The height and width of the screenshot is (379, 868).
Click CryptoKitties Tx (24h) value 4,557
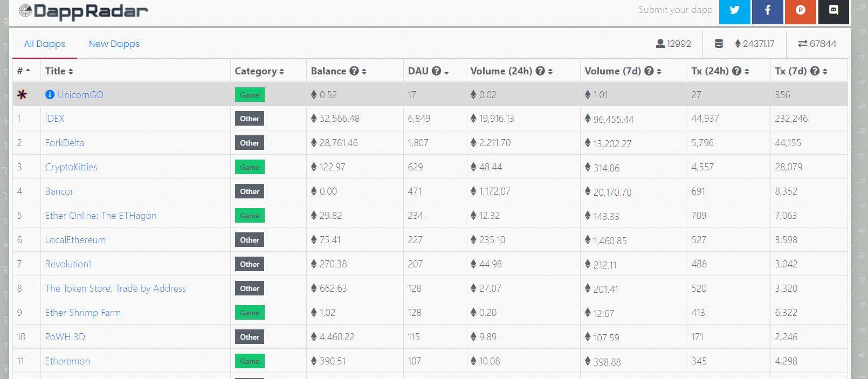click(702, 167)
